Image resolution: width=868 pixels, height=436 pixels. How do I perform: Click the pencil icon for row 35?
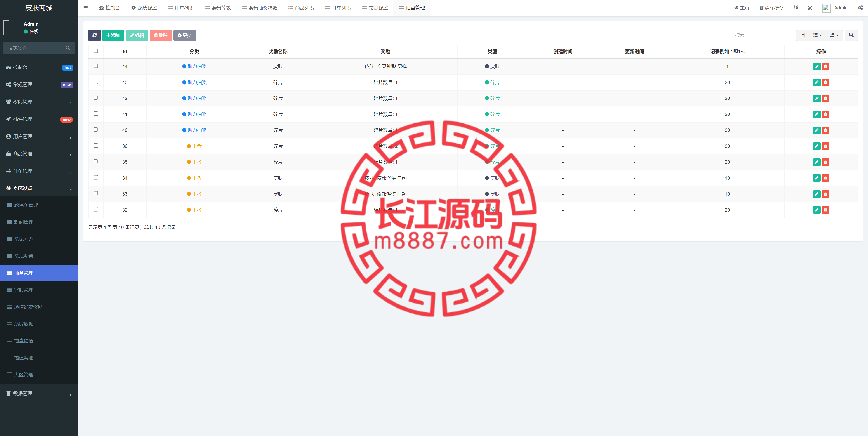816,162
